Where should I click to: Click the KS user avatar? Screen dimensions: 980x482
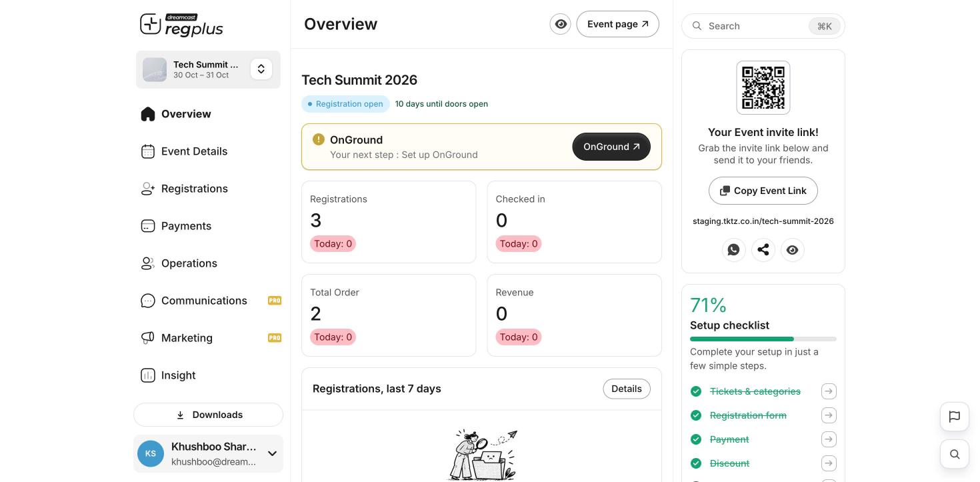(151, 453)
